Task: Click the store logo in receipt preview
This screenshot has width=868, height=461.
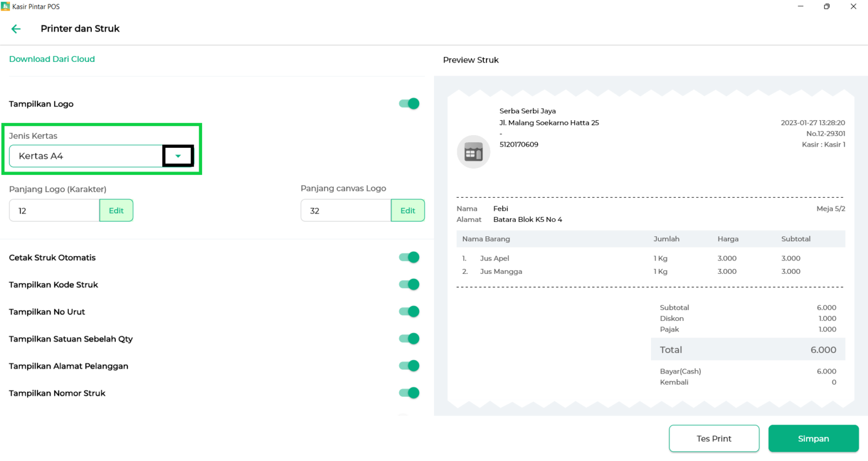Action: (x=473, y=152)
